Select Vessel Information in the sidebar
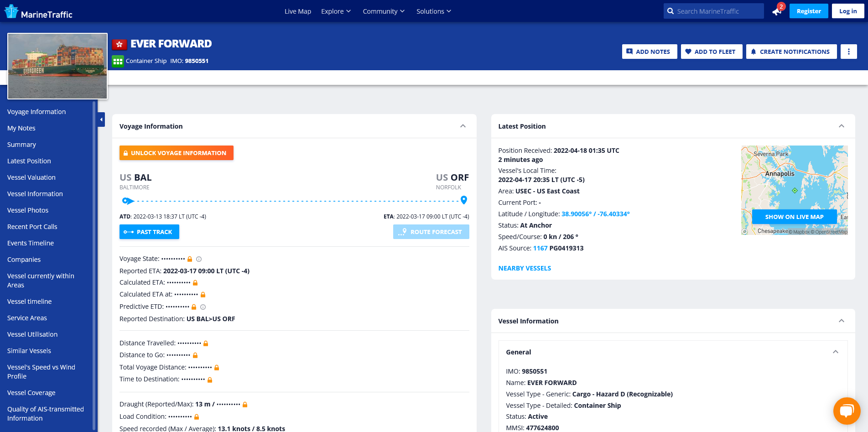868x432 pixels. tap(35, 194)
